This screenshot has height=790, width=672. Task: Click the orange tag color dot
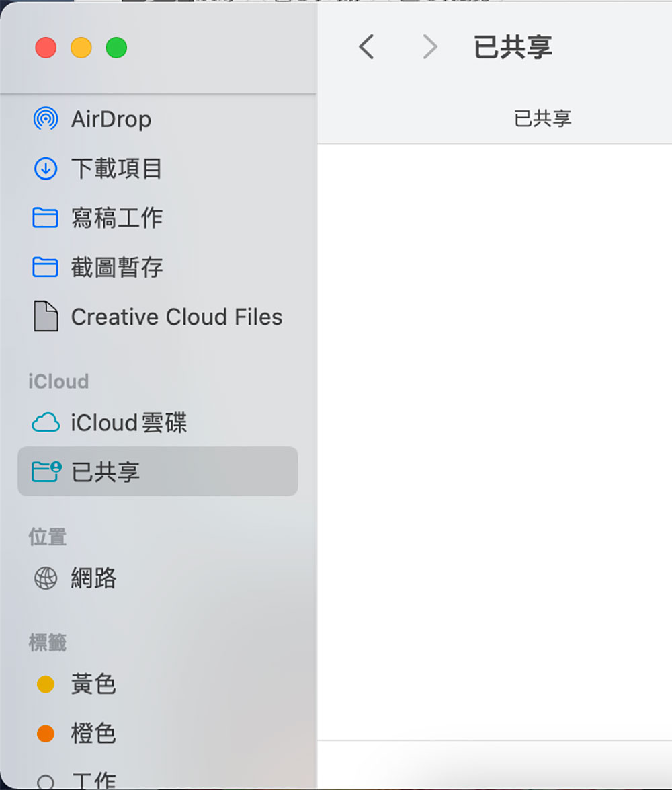point(46,734)
